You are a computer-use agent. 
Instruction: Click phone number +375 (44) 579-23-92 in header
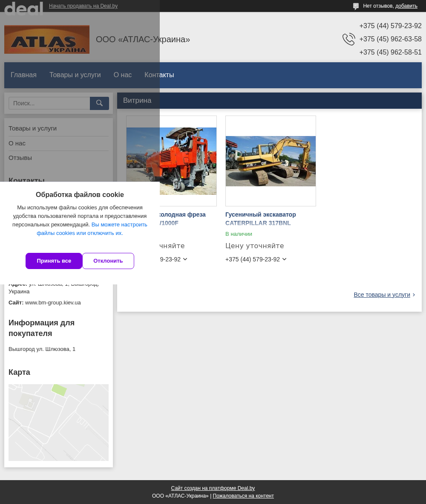390,26
